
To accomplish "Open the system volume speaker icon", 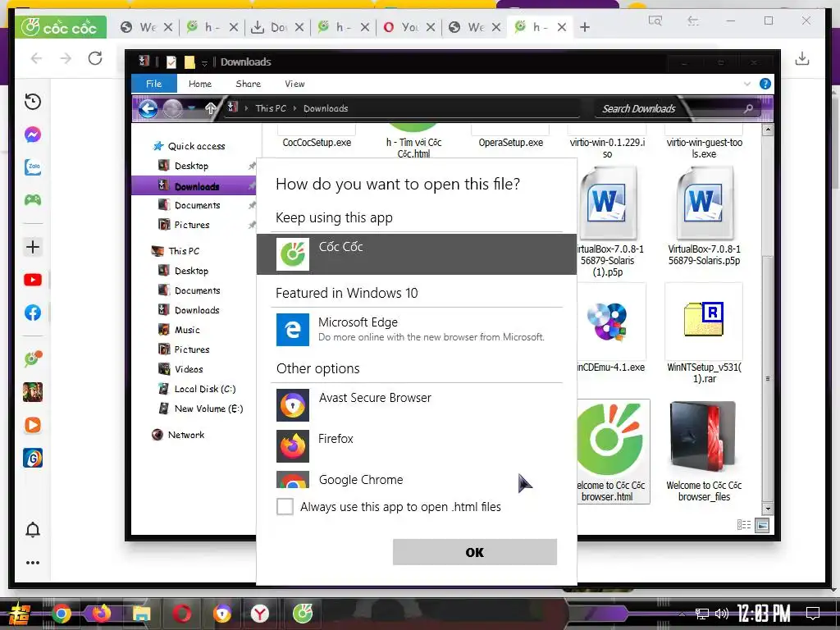I will [722, 614].
